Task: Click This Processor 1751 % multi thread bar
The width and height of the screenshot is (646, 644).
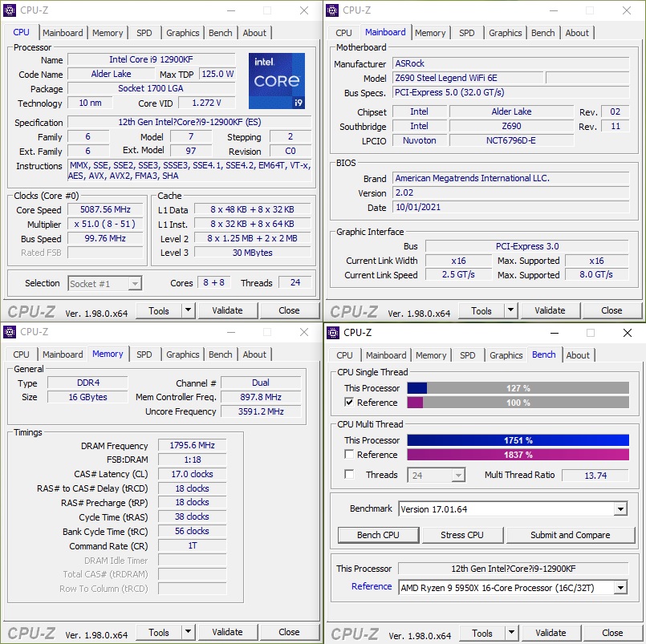Action: pos(518,440)
